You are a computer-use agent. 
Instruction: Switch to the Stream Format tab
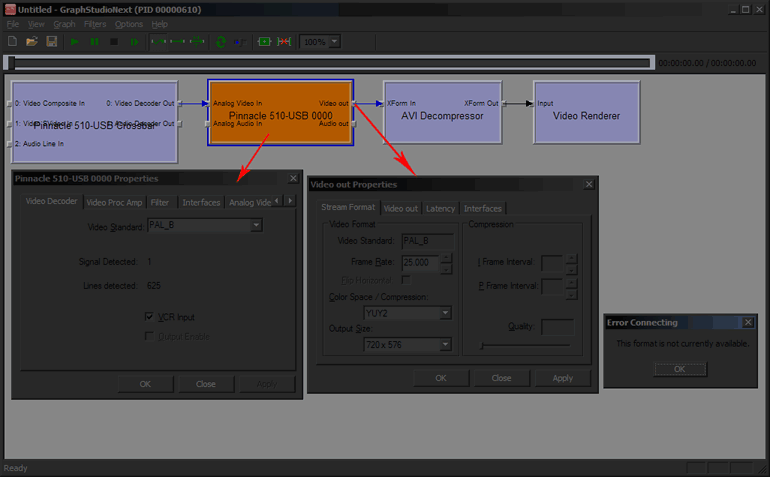click(x=348, y=207)
